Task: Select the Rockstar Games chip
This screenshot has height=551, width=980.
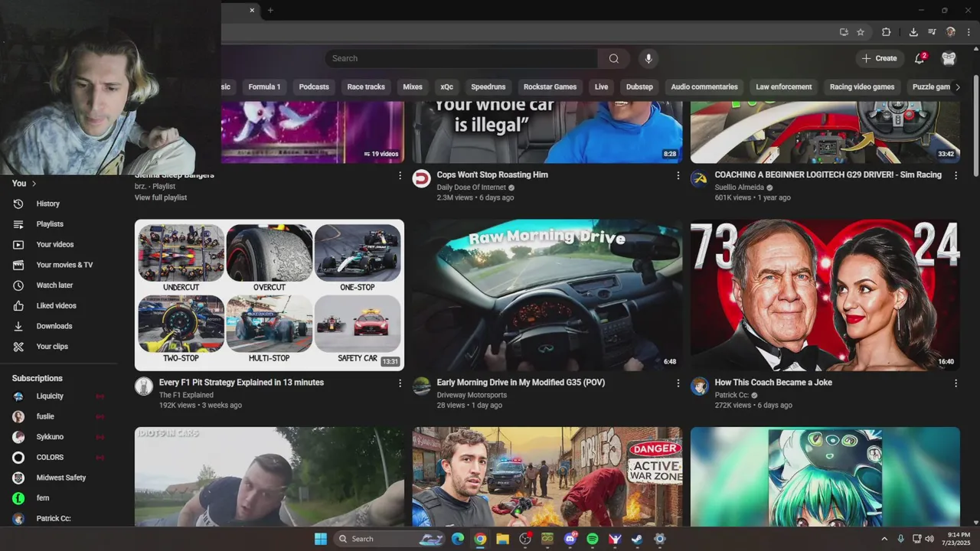Action: click(x=550, y=86)
